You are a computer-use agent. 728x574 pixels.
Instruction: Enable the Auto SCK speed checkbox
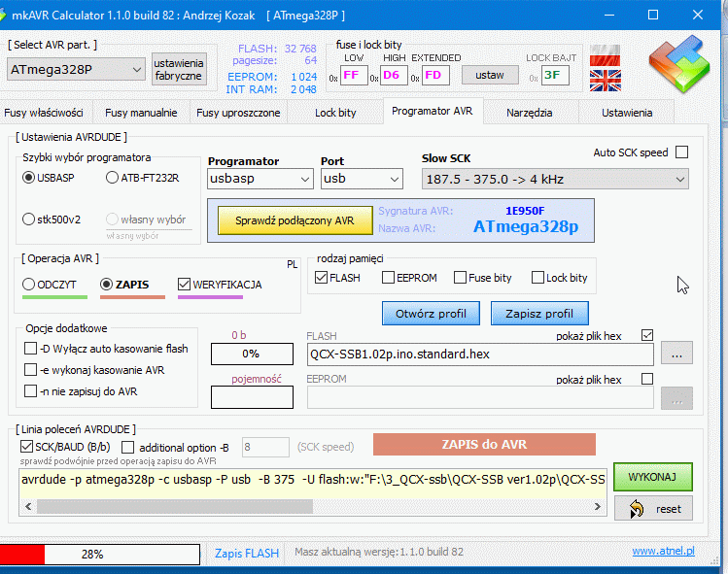pos(681,152)
